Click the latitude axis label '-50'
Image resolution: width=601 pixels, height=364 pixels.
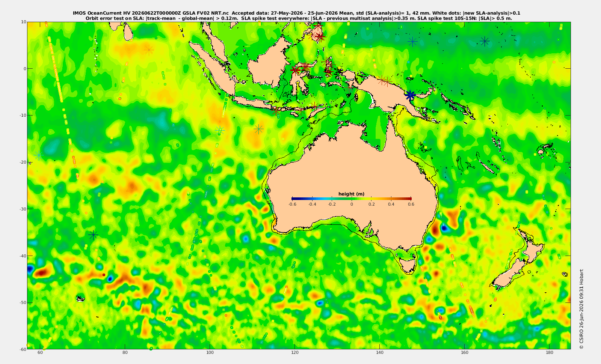(x=22, y=302)
